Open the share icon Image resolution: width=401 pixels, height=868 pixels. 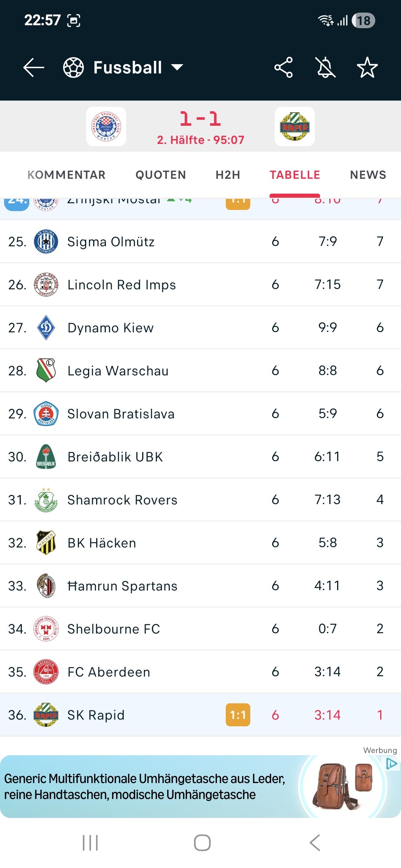coord(283,68)
